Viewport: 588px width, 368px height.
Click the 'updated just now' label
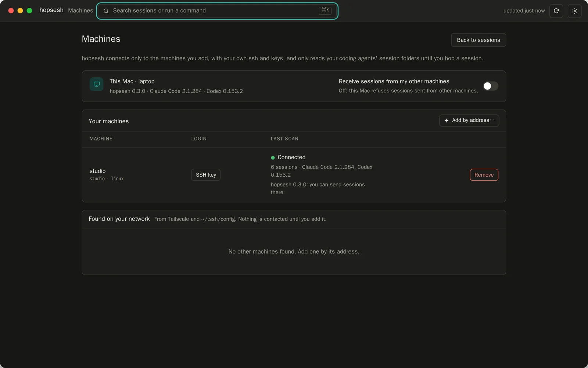[524, 11]
